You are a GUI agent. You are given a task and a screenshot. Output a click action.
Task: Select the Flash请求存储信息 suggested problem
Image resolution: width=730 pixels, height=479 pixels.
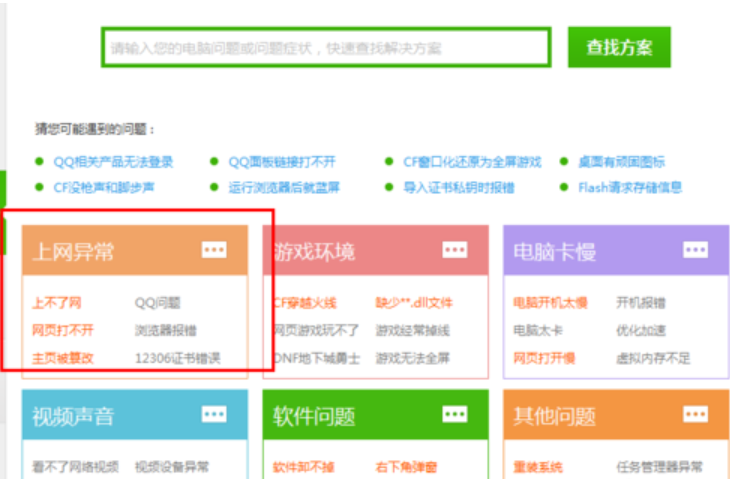[x=630, y=187]
